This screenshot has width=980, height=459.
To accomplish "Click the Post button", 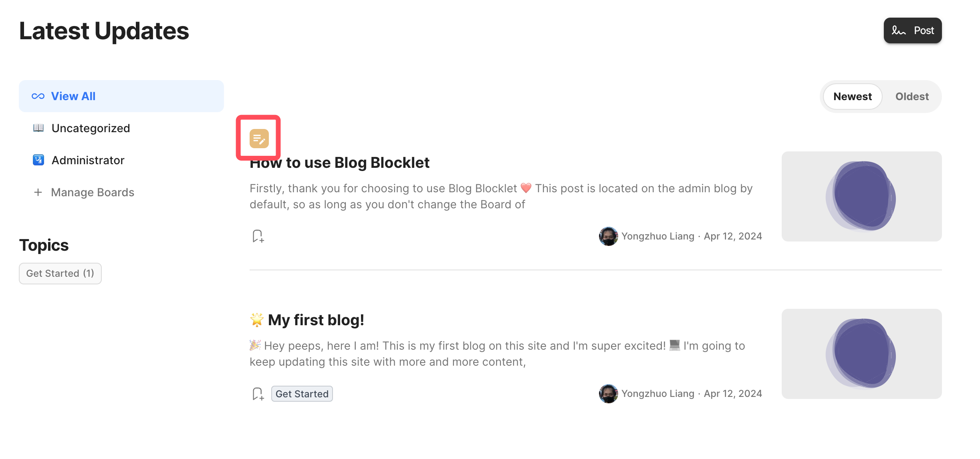I will click(912, 30).
